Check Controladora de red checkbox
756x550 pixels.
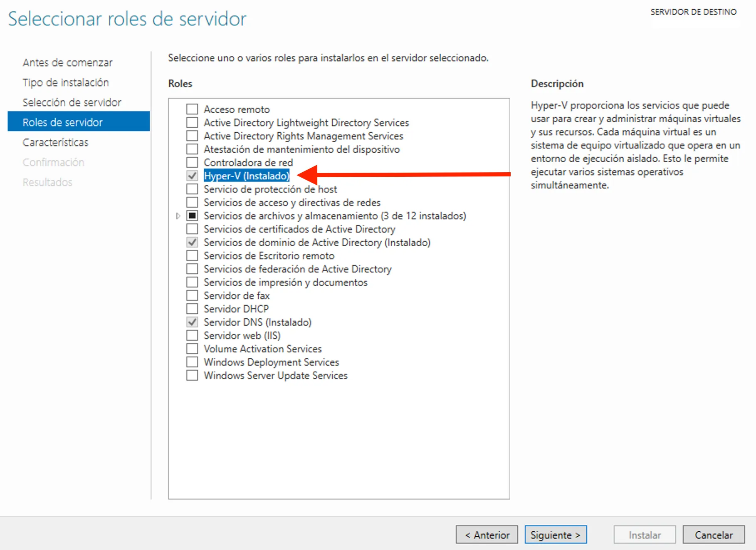(x=192, y=163)
